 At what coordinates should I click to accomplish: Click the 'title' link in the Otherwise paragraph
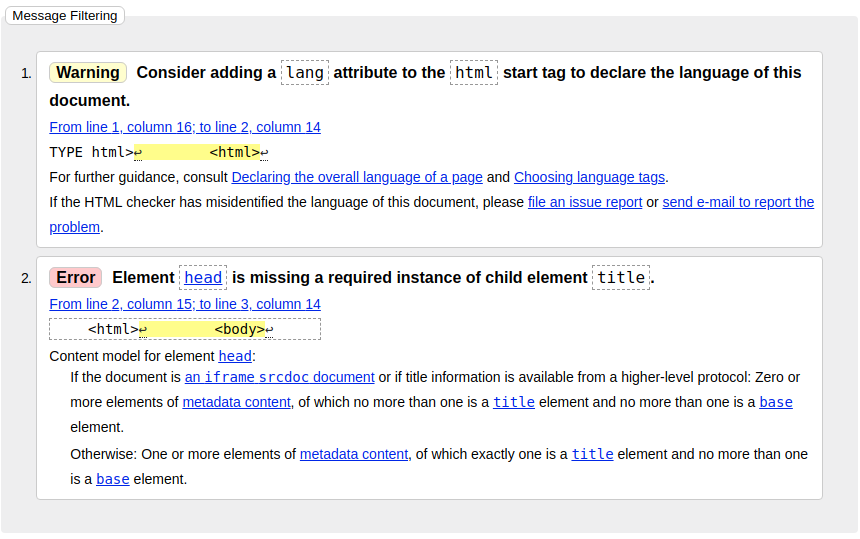pyautogui.click(x=592, y=455)
